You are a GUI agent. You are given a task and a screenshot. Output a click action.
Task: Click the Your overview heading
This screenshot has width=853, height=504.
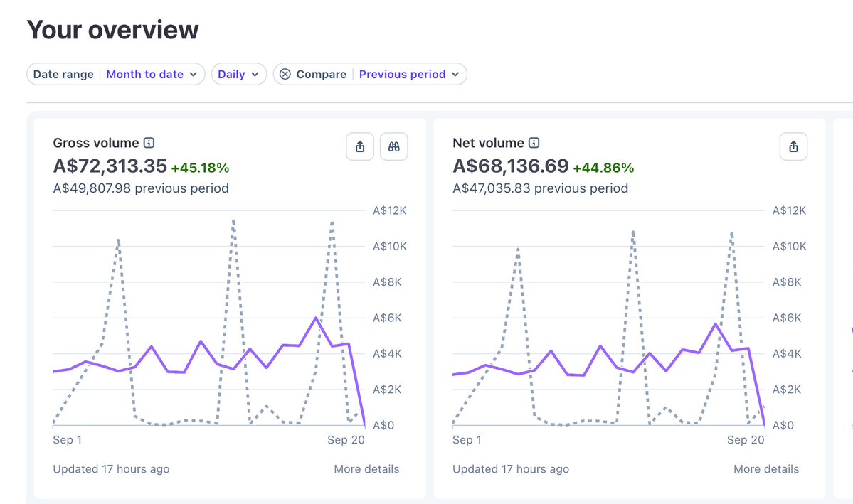point(112,29)
